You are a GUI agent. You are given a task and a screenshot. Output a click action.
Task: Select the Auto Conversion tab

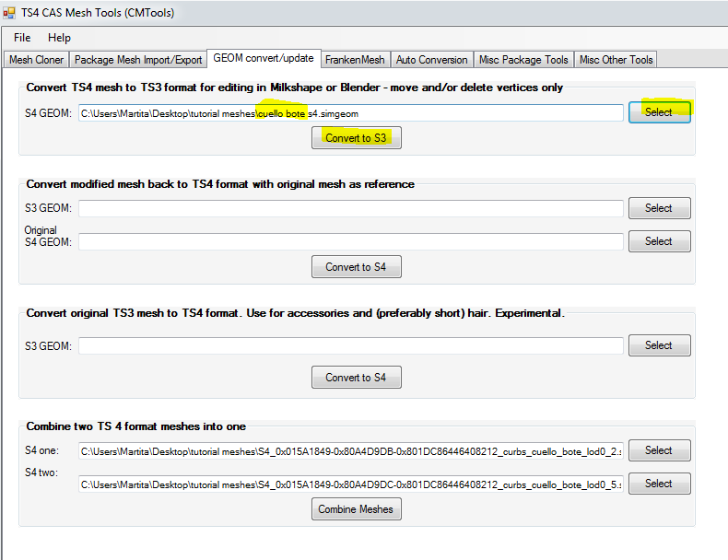[x=431, y=60]
